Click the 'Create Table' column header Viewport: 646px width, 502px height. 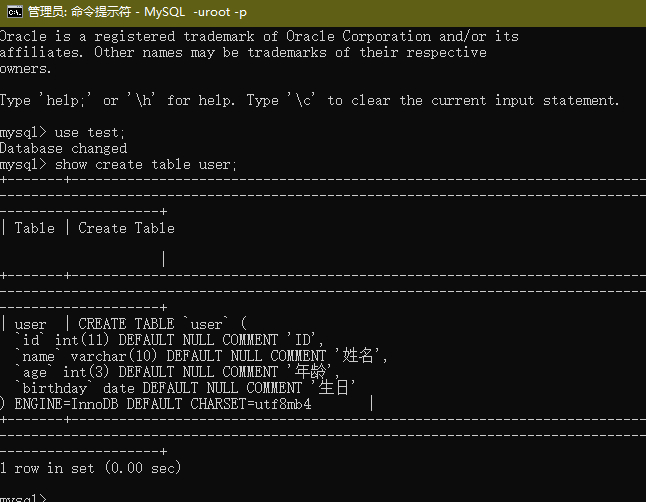point(126,228)
